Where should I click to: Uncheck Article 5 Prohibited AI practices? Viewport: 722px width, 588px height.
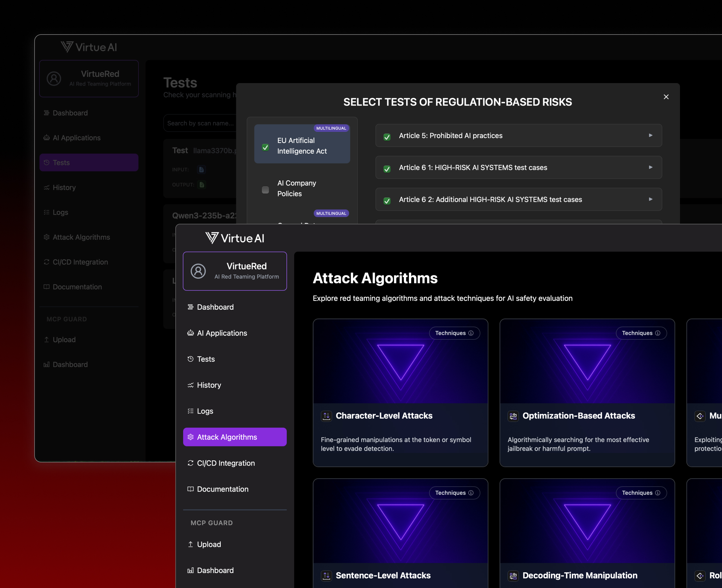tap(387, 137)
